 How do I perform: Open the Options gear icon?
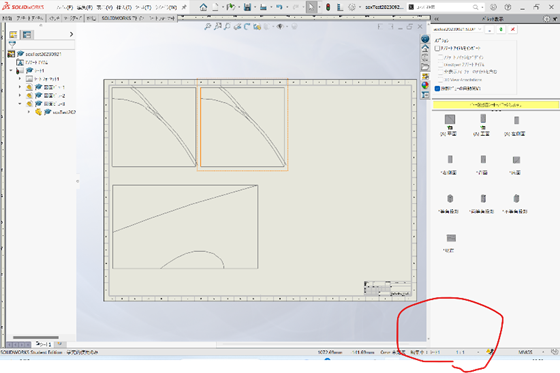(352, 7)
